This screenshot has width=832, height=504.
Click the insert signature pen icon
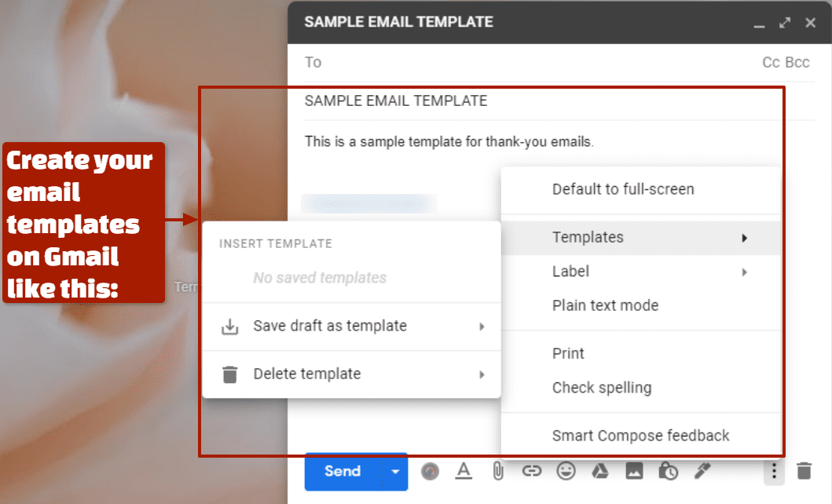(702, 471)
